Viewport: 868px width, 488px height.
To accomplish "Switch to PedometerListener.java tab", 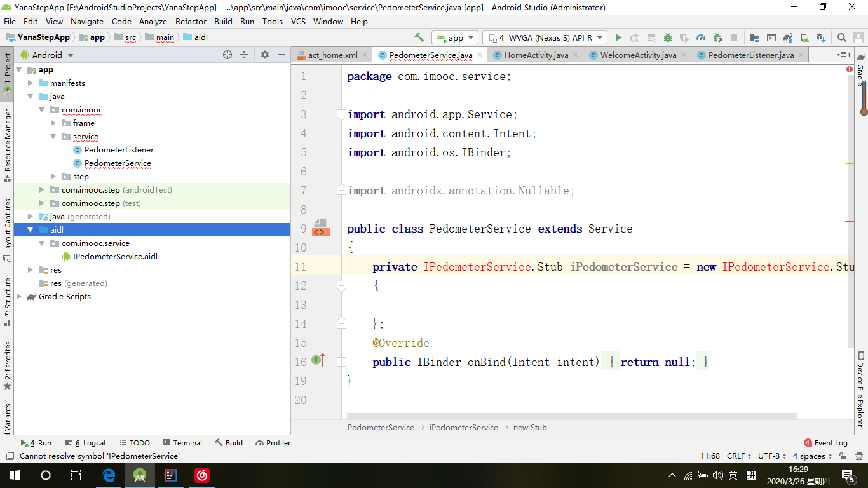I will (750, 55).
